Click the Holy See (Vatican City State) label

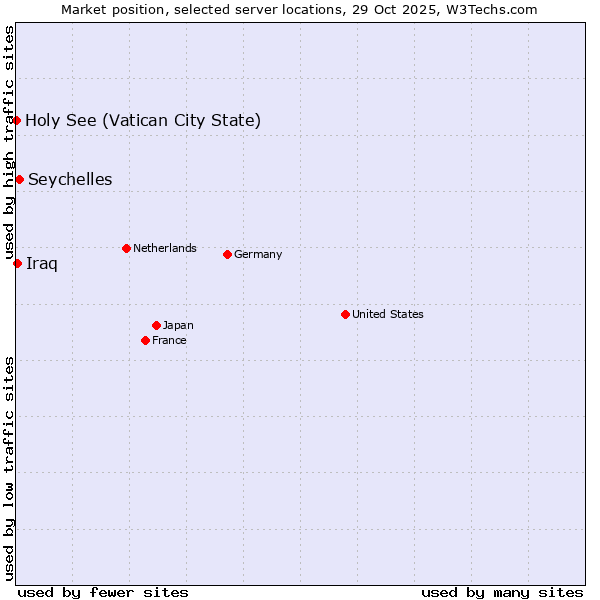(x=143, y=121)
